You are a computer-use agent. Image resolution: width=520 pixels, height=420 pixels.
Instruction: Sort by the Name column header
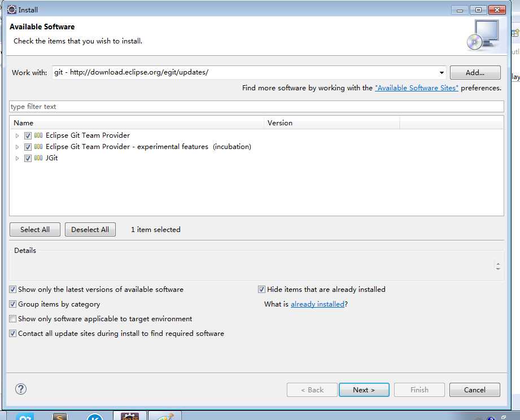pos(137,123)
